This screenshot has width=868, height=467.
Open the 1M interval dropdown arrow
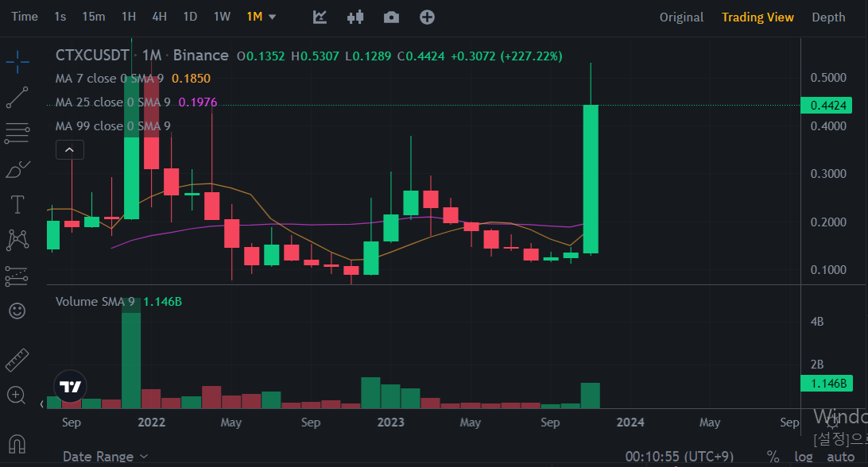pos(273,17)
